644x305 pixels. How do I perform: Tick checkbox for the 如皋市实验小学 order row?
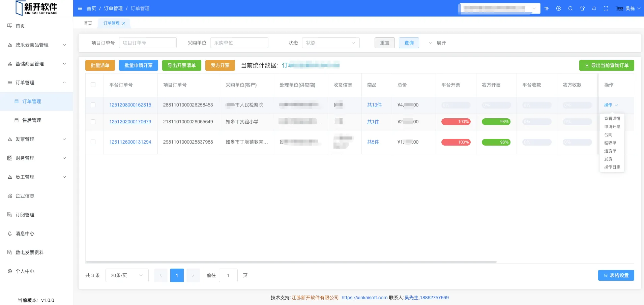click(93, 122)
